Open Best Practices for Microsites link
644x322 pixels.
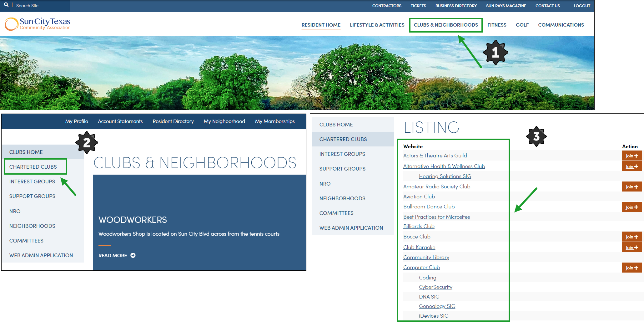click(436, 217)
